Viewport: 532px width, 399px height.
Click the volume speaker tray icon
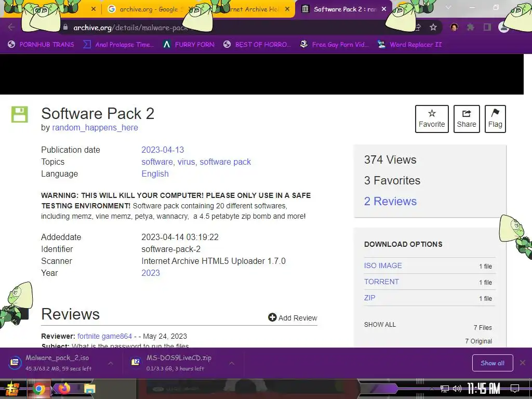[x=457, y=389]
